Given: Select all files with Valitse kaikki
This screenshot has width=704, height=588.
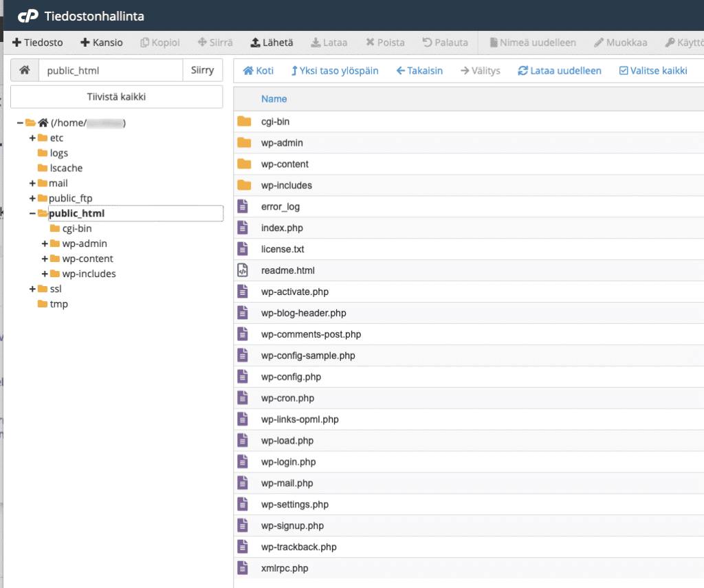Looking at the screenshot, I should coord(653,71).
